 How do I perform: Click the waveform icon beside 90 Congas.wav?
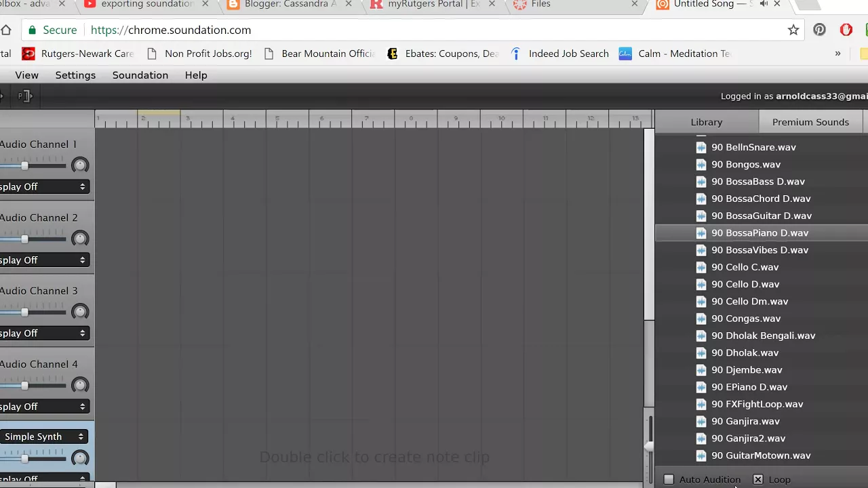pos(701,319)
